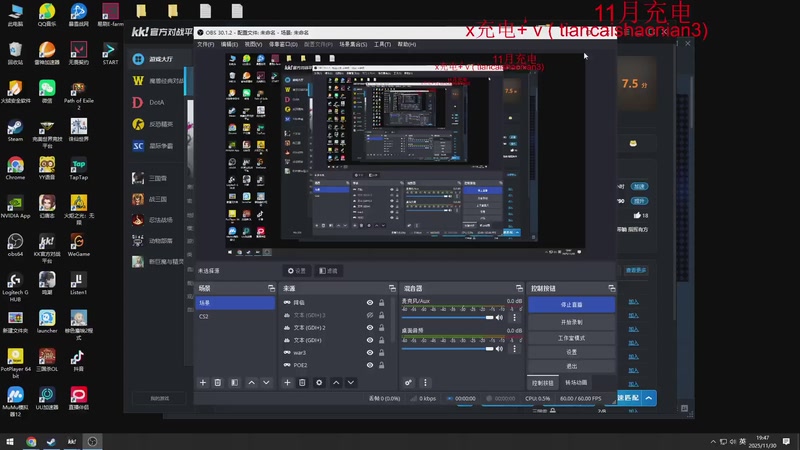The width and height of the screenshot is (800, 450).
Task: Open QQ音乐 desktop icon
Action: 47,15
